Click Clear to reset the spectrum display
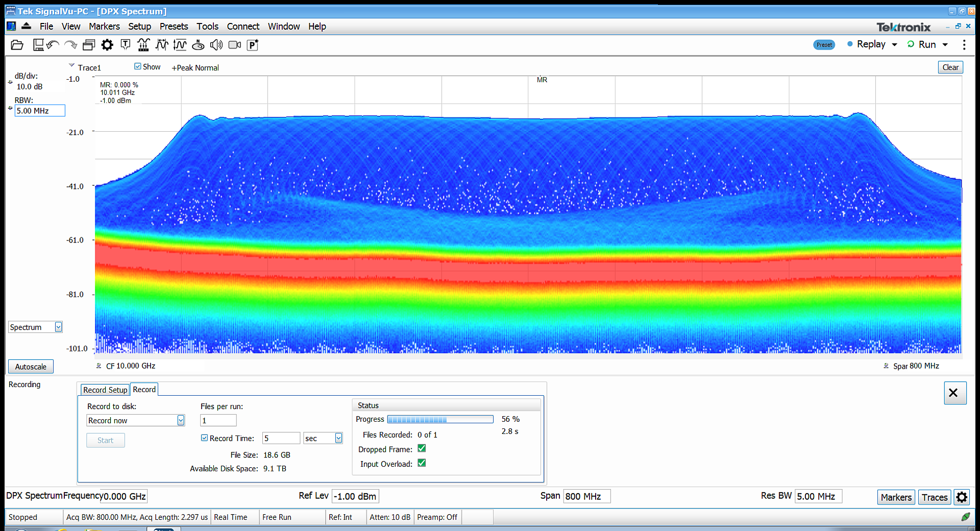The image size is (980, 531). pos(950,67)
